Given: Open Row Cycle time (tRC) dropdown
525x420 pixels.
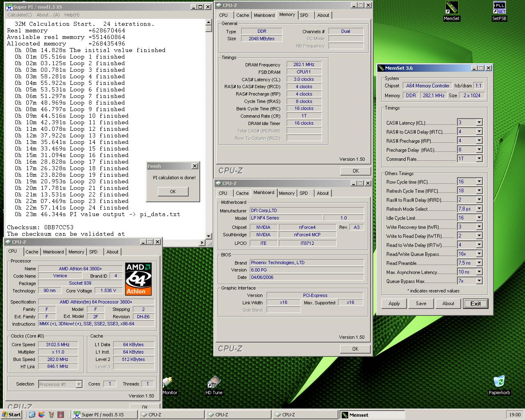Looking at the screenshot, I should coord(479,182).
